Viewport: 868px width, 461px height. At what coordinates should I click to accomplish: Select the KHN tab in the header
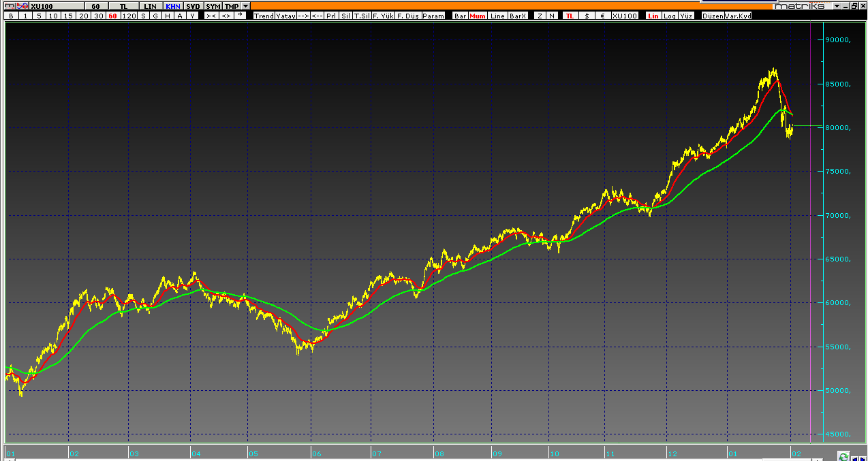172,6
